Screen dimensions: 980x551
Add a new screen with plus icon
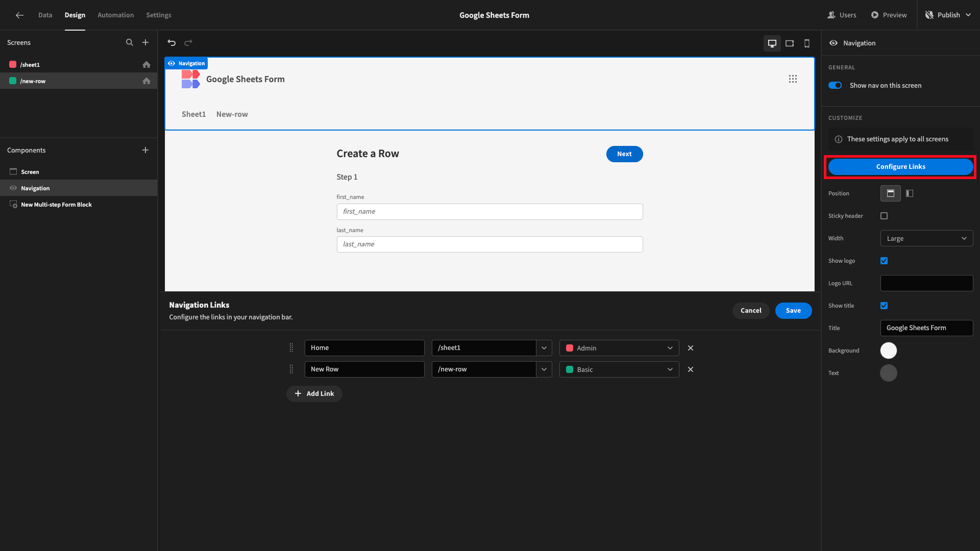tap(145, 42)
